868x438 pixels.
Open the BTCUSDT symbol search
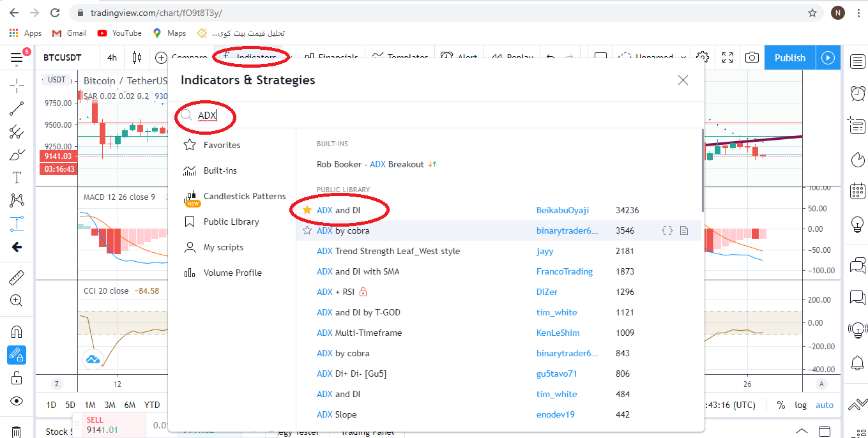(x=63, y=57)
